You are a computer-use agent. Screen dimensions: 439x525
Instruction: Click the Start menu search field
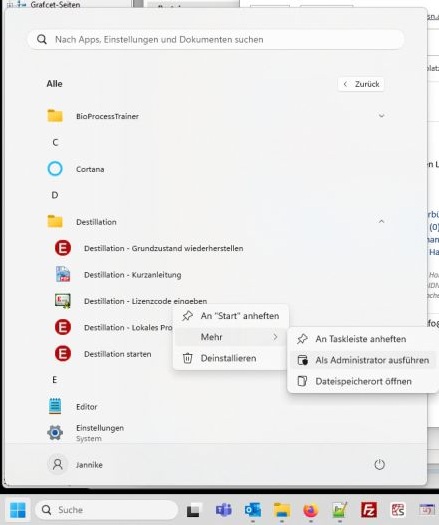click(216, 40)
